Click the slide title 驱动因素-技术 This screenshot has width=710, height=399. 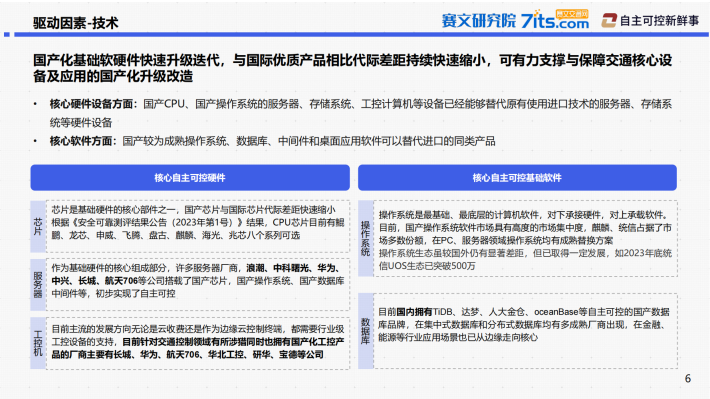[x=76, y=23]
